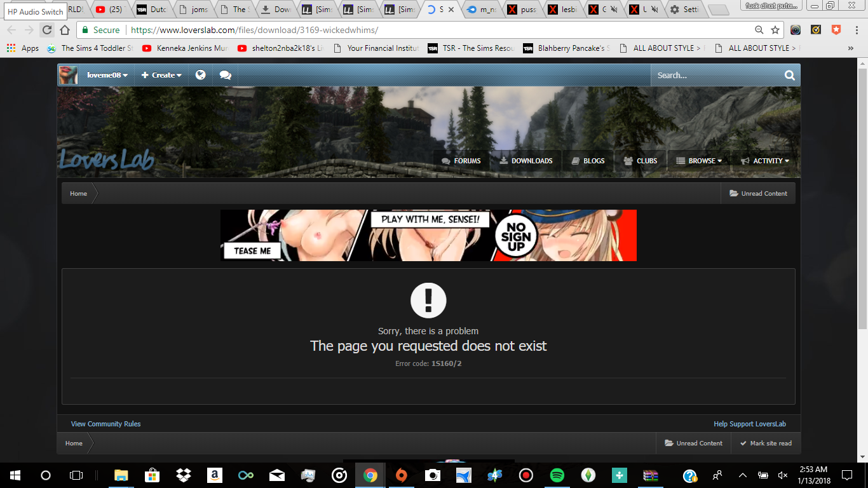The height and width of the screenshot is (488, 868).
Task: Select "The page you requested does not exist"
Action: (x=428, y=346)
